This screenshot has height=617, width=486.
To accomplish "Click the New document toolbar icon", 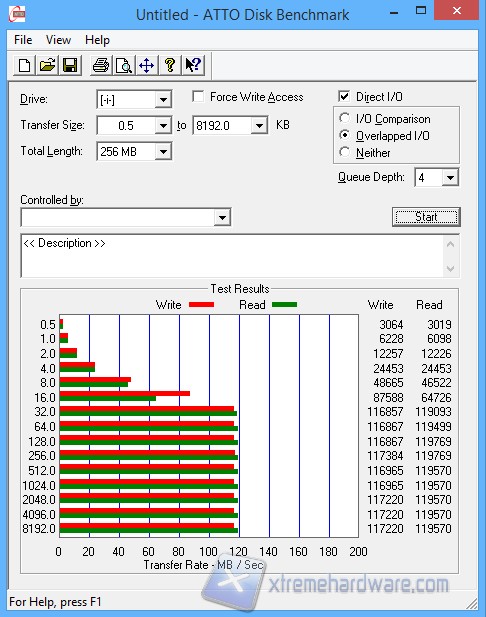I will [x=24, y=65].
